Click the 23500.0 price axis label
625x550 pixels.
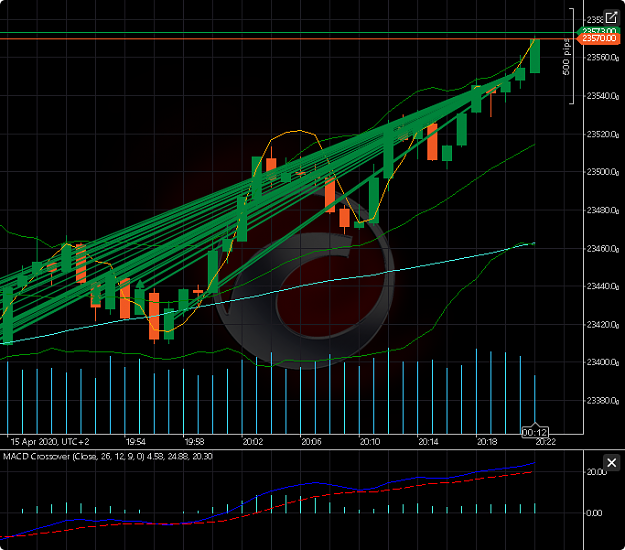602,172
